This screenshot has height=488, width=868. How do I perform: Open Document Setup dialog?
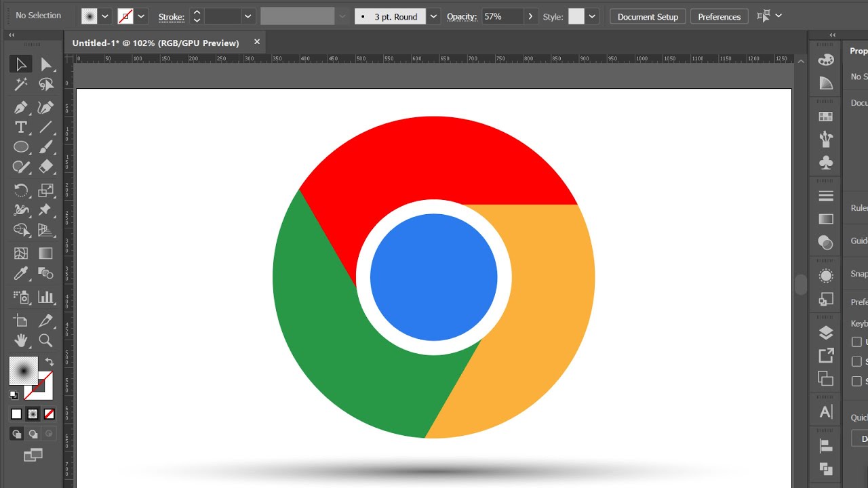coord(648,16)
